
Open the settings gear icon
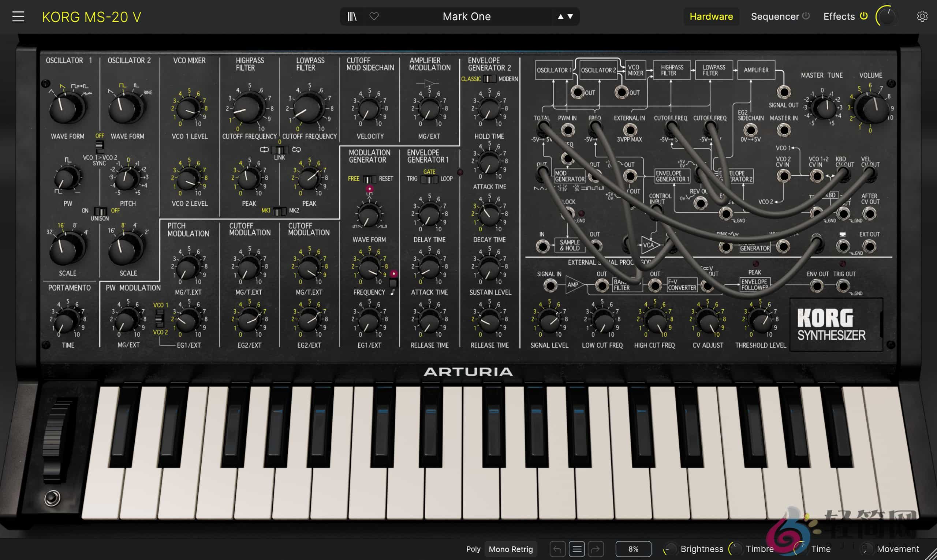(x=922, y=16)
